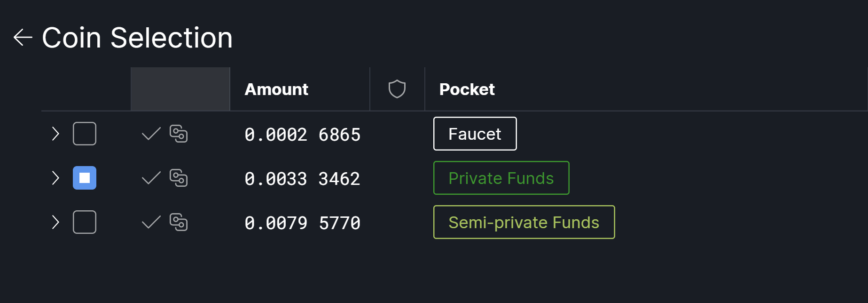
Task: Click the Private Funds pocket label
Action: pos(501,178)
